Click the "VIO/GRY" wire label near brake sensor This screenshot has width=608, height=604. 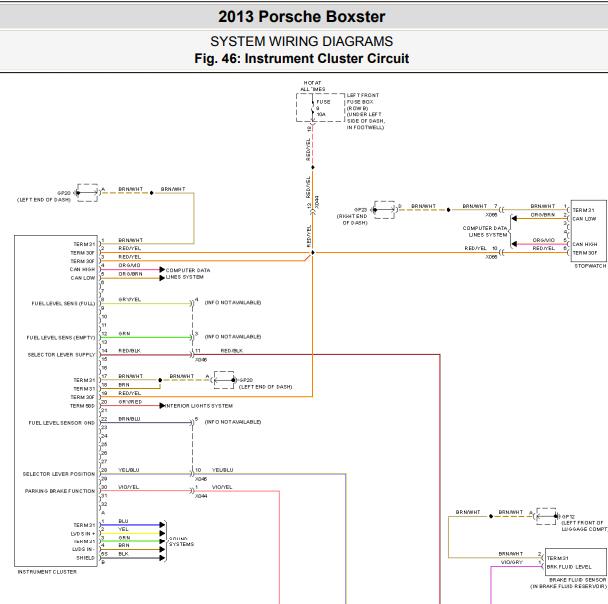(x=512, y=562)
